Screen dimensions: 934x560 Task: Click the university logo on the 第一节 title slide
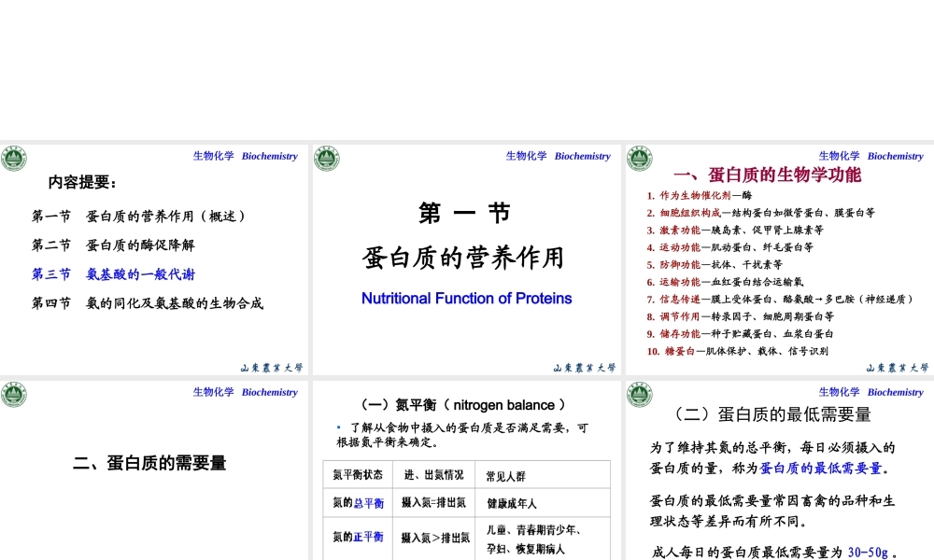327,158
